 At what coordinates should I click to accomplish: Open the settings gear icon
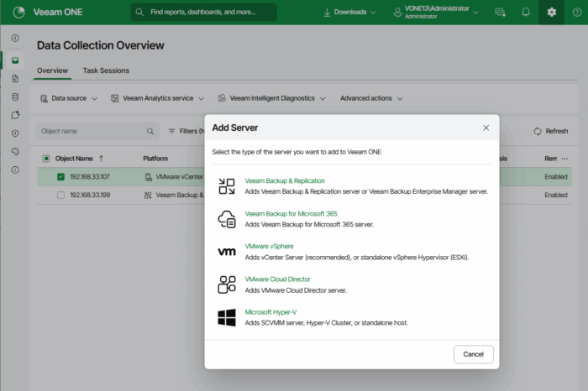coord(551,13)
